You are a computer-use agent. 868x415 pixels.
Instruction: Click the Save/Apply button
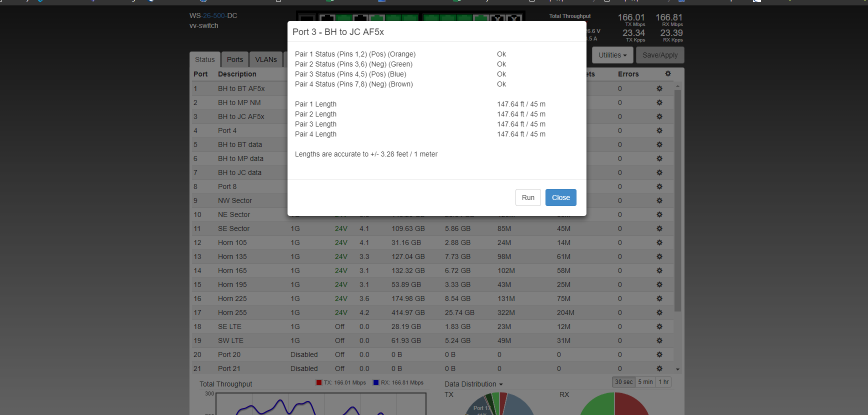coord(659,55)
